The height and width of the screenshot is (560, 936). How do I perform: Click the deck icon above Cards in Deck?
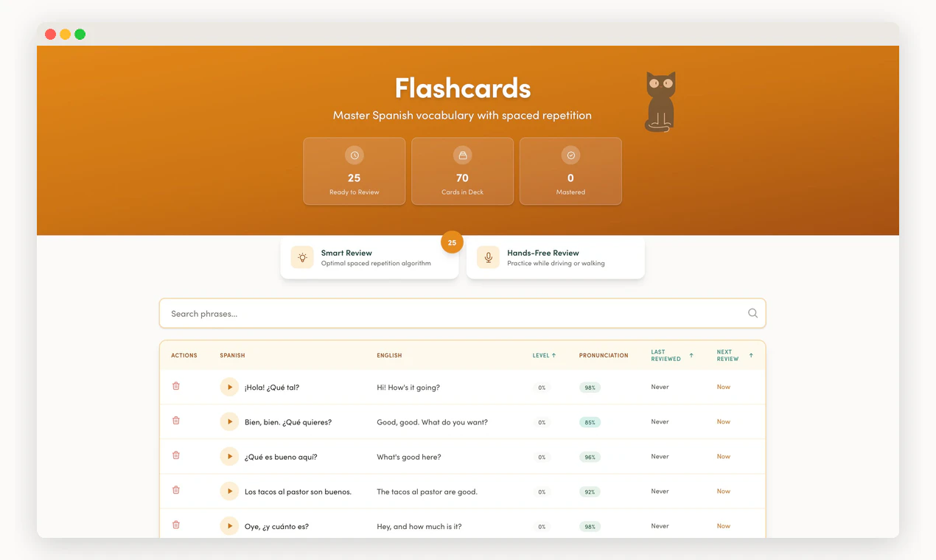coord(462,155)
